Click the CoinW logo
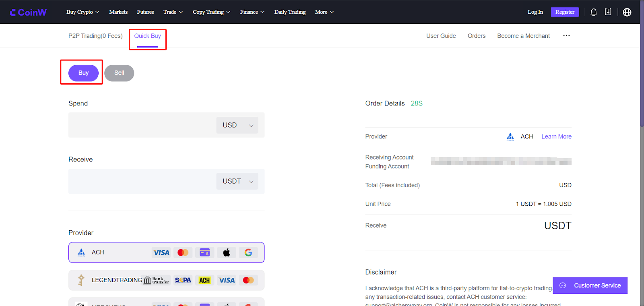This screenshot has width=644, height=306. (x=28, y=12)
